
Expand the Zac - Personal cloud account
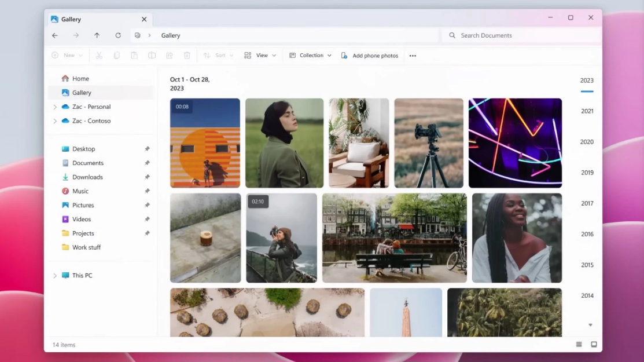pyautogui.click(x=55, y=107)
